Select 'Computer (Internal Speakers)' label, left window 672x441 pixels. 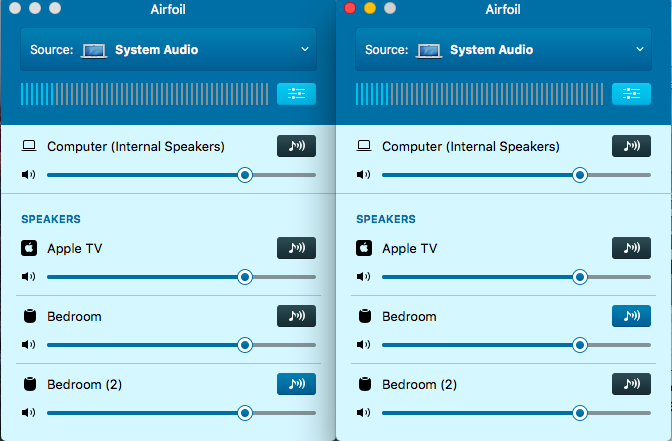[136, 147]
